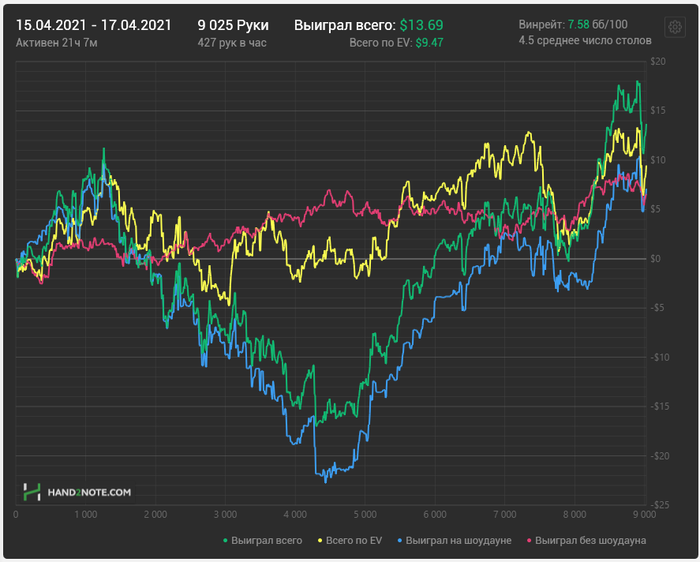
Task: Toggle the 'Выиграл без шоудауна' pink legend series
Action: (x=586, y=541)
